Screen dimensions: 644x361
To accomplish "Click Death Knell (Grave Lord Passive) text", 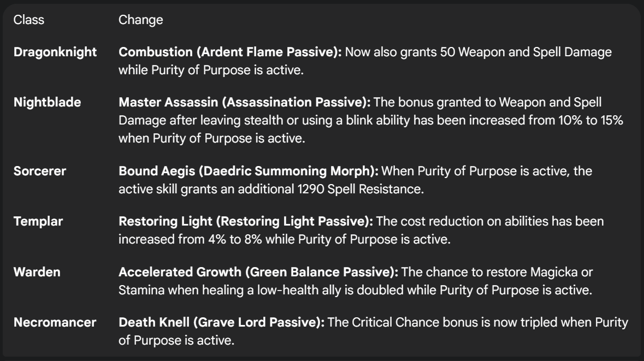I will coord(221,322).
